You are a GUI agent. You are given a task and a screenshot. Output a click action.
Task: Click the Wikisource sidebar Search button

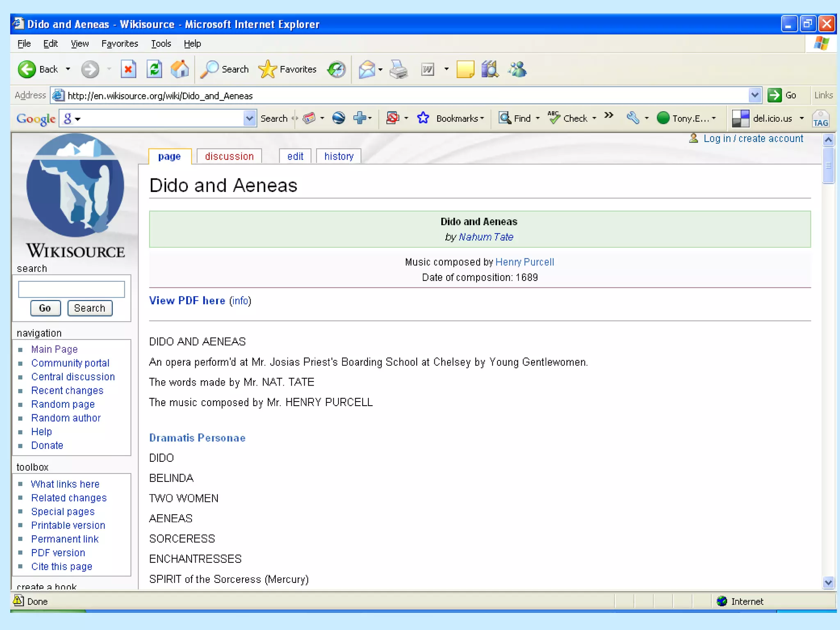[x=89, y=308]
